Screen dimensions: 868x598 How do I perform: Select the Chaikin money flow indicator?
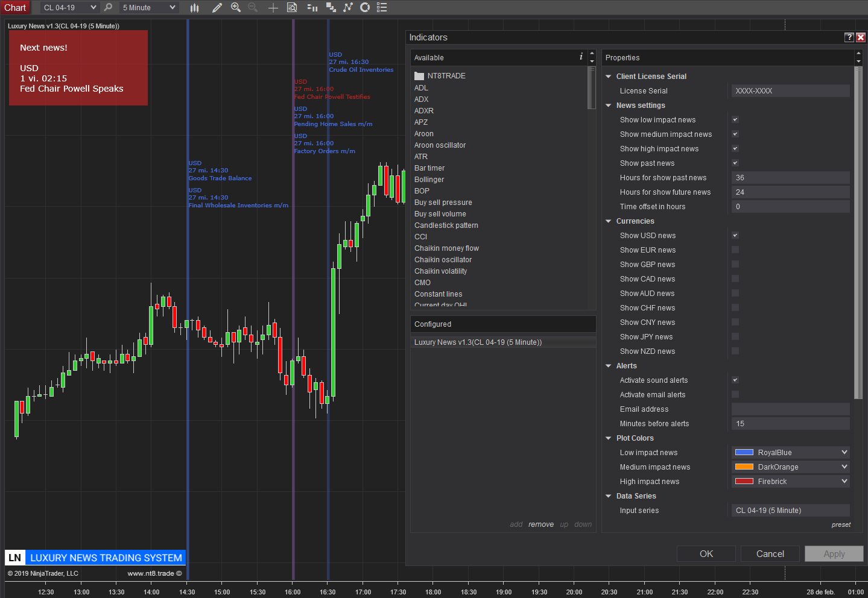(x=446, y=248)
